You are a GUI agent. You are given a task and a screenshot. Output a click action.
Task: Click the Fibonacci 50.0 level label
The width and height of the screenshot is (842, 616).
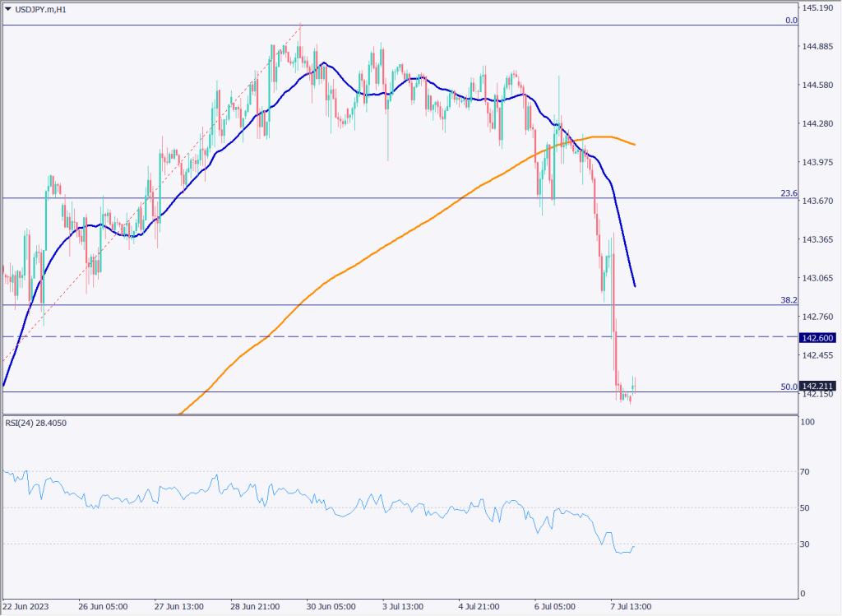[x=789, y=387]
